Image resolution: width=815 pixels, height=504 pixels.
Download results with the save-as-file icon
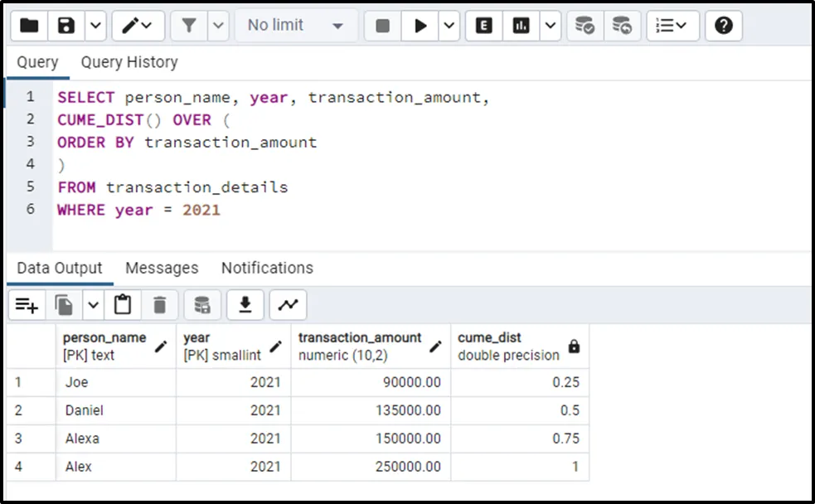(245, 306)
